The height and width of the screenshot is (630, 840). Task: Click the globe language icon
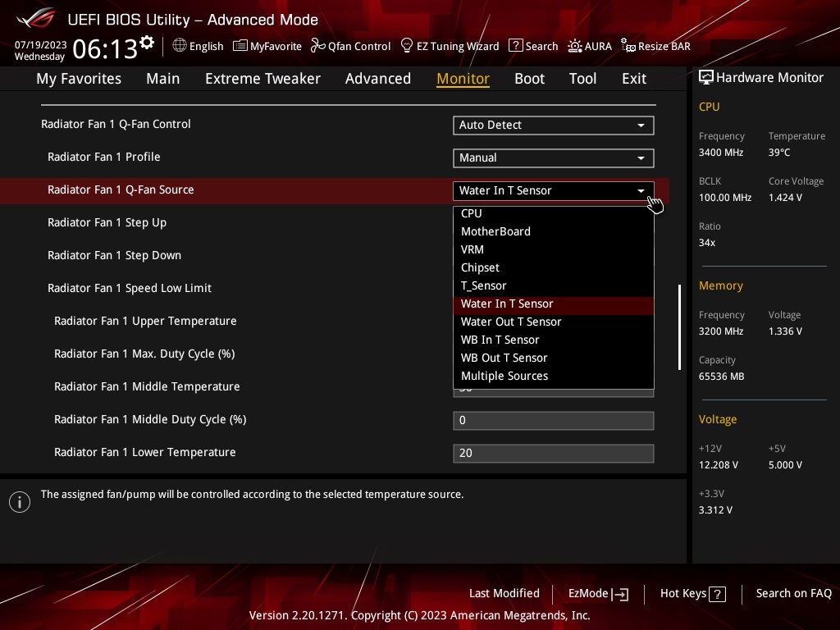pos(180,46)
